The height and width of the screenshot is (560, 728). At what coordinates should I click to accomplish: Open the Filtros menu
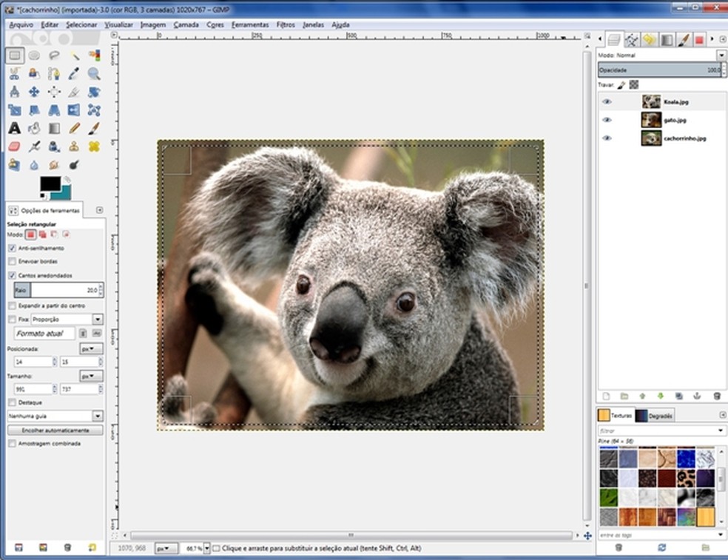(286, 24)
